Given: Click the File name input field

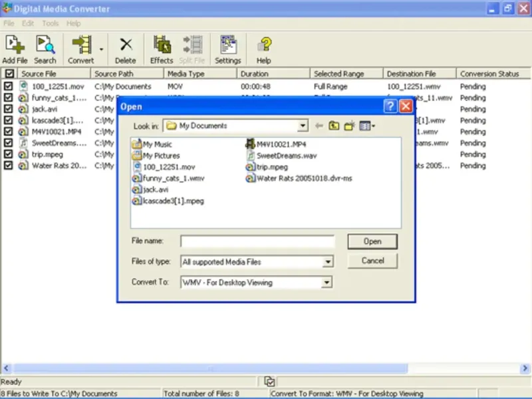Looking at the screenshot, I should tap(257, 241).
